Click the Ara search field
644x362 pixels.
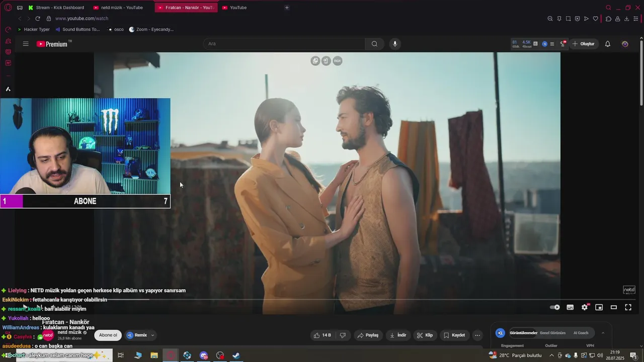click(284, 44)
